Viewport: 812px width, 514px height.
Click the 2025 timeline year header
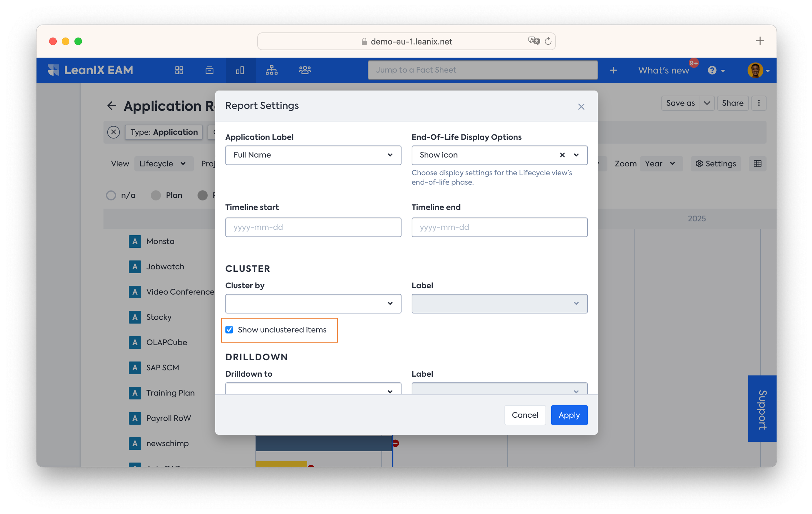tap(697, 219)
